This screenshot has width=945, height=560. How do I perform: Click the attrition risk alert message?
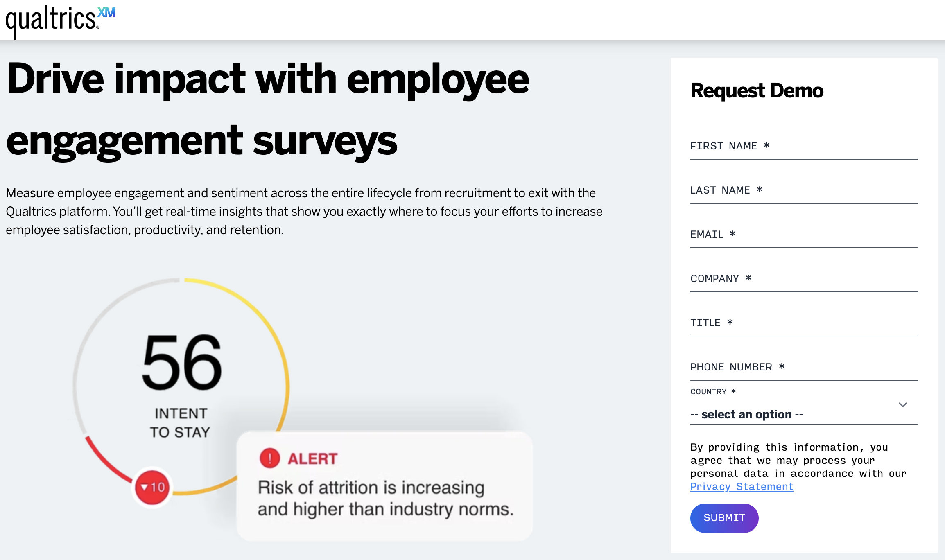tap(385, 498)
